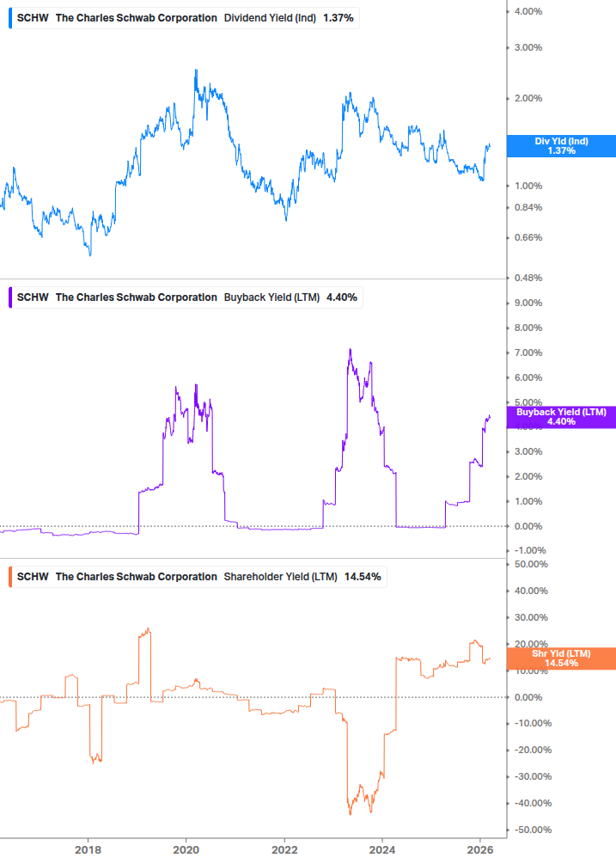Click The Charles Schwab Corporation name in the dividend legend
616x864 pixels.
(137, 18)
